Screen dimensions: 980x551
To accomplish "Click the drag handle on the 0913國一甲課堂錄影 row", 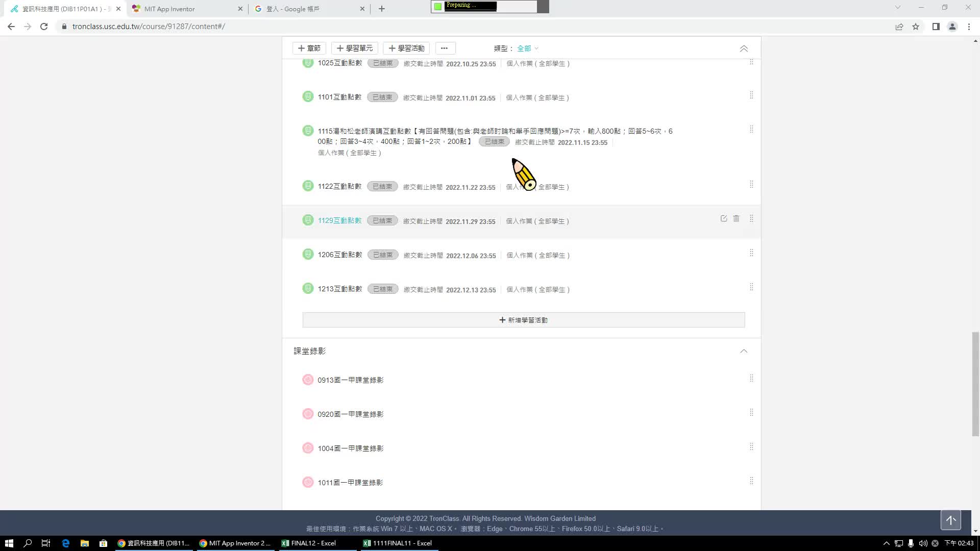I will click(x=751, y=378).
